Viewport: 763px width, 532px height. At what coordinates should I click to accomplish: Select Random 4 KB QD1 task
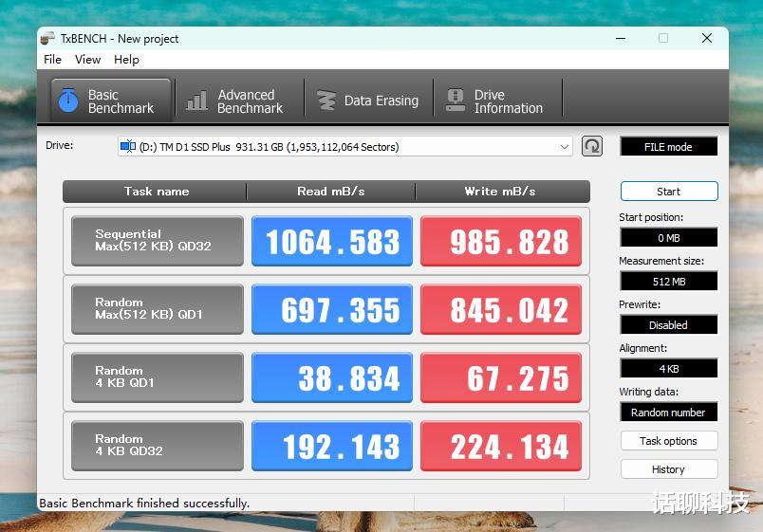point(158,377)
